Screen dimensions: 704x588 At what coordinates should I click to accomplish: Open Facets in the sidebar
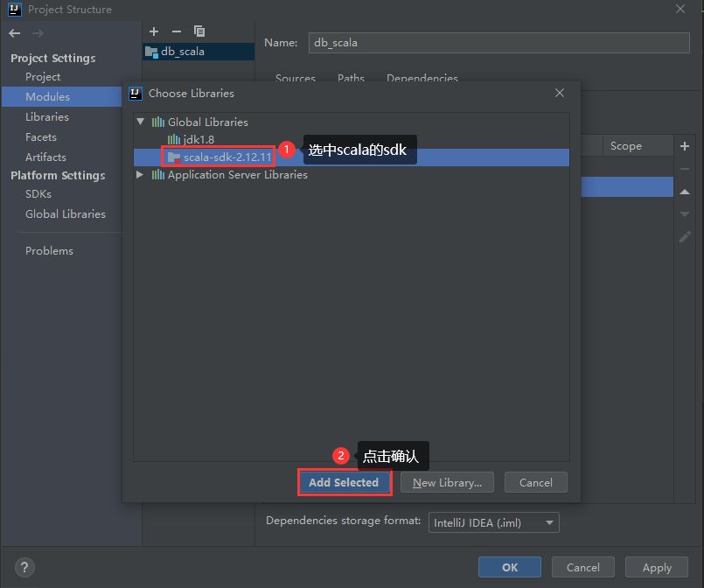point(41,137)
